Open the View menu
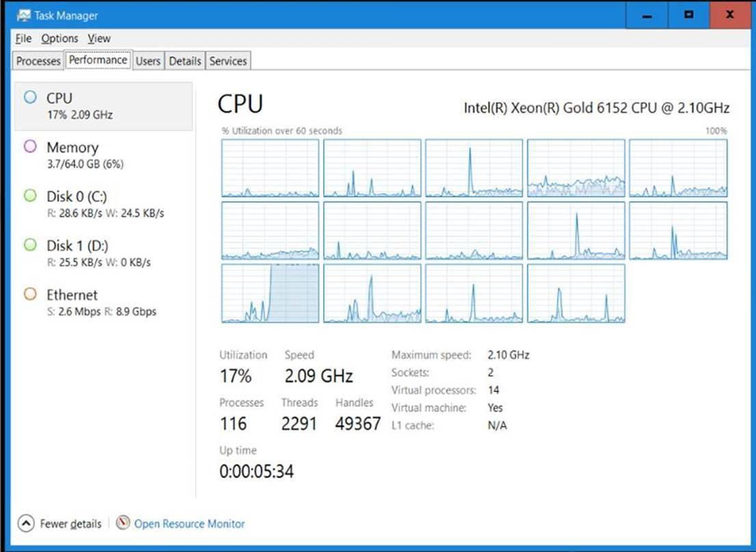The height and width of the screenshot is (552, 756). pyautogui.click(x=99, y=39)
